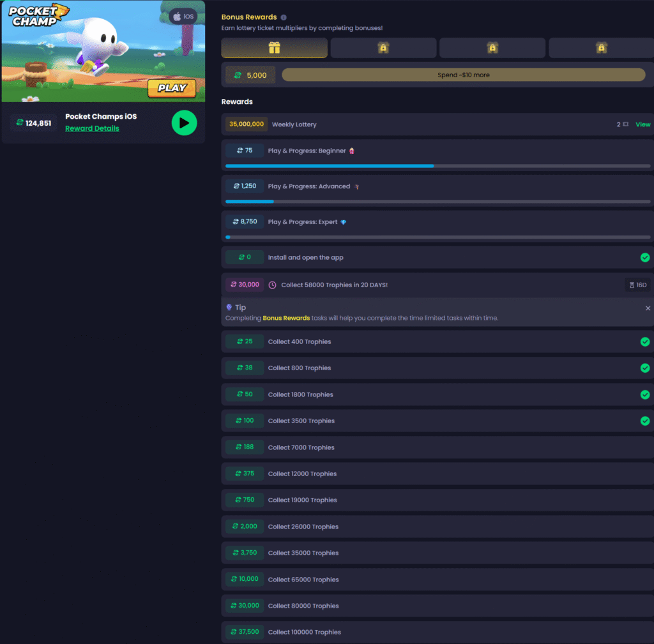Click View on the Weekly Lottery row
Image resolution: width=654 pixels, height=644 pixels.
[643, 124]
